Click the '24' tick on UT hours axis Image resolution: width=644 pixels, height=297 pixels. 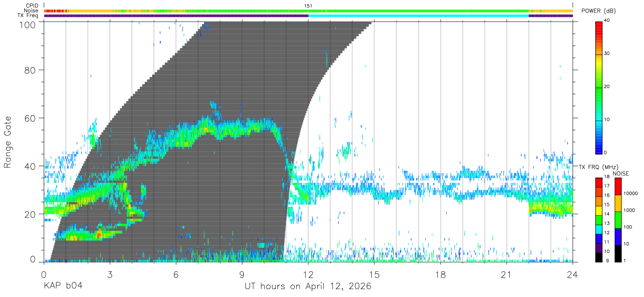pyautogui.click(x=573, y=274)
